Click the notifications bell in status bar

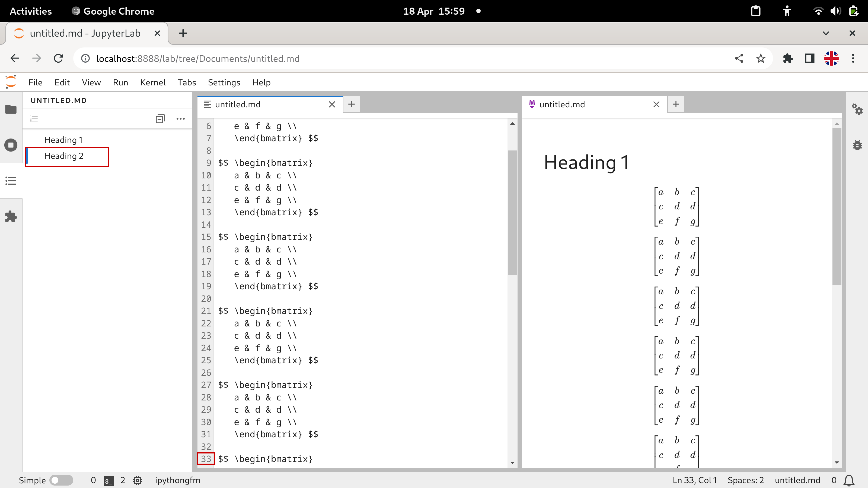(849, 480)
